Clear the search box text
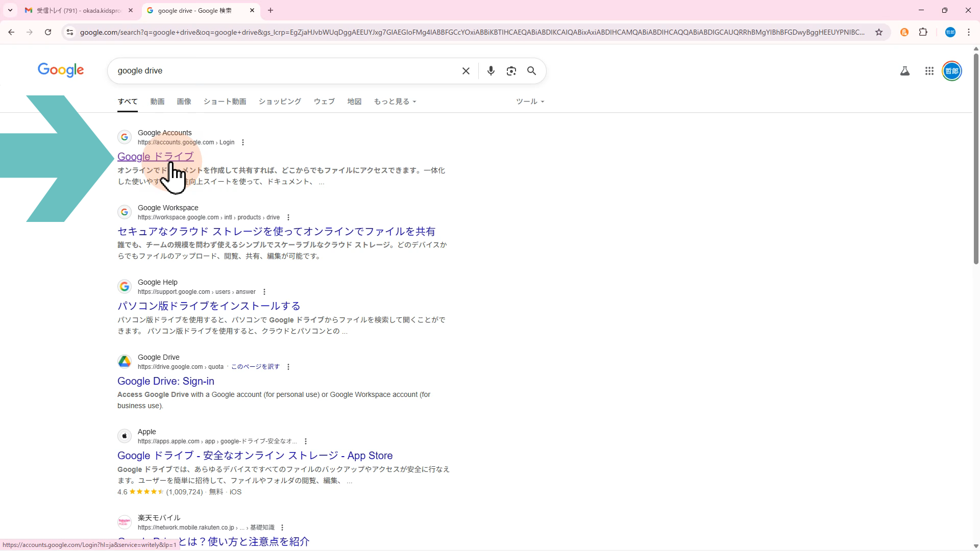Viewport: 980px width, 551px height. [465, 71]
